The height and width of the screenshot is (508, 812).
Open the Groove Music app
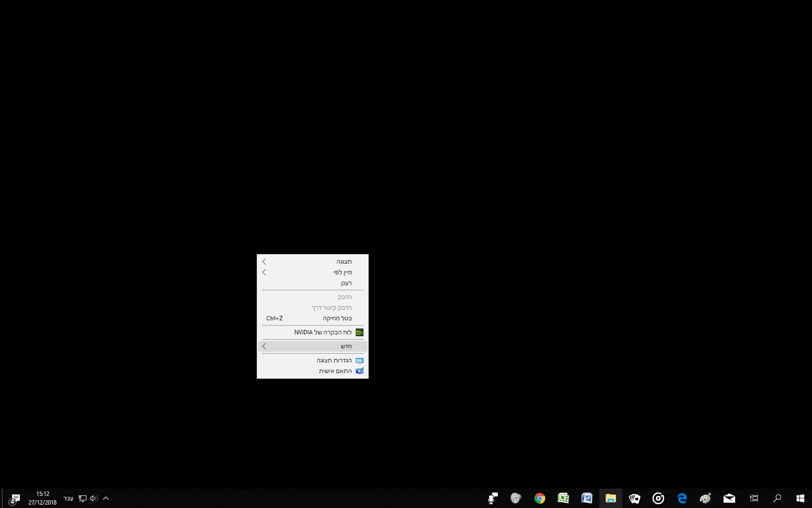point(658,498)
